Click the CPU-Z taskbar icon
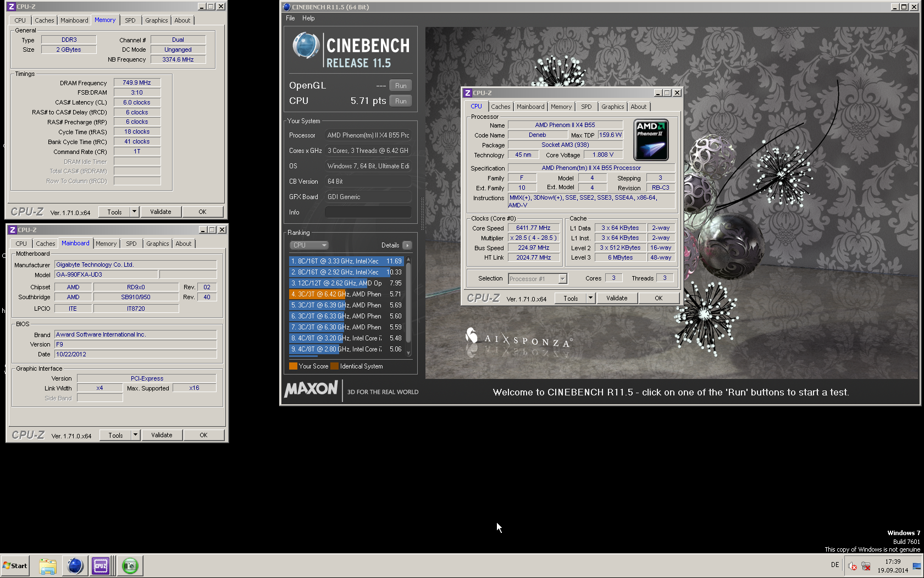The width and height of the screenshot is (924, 578). point(101,565)
